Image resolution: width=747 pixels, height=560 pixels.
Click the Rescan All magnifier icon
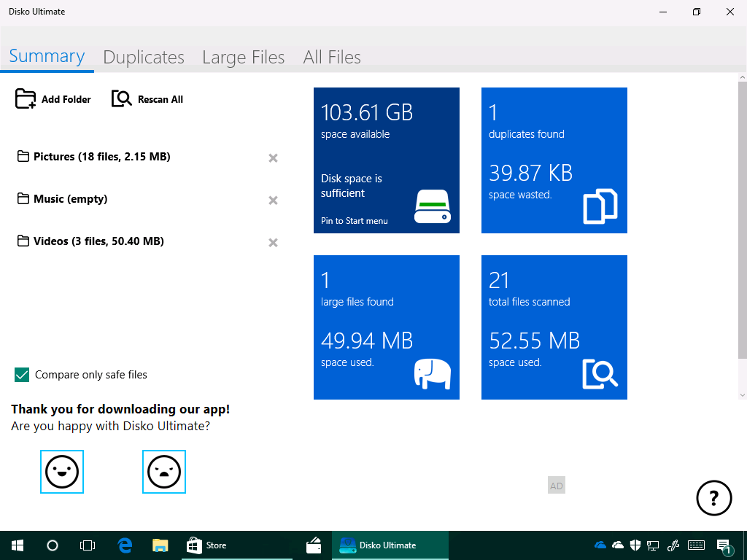[122, 98]
